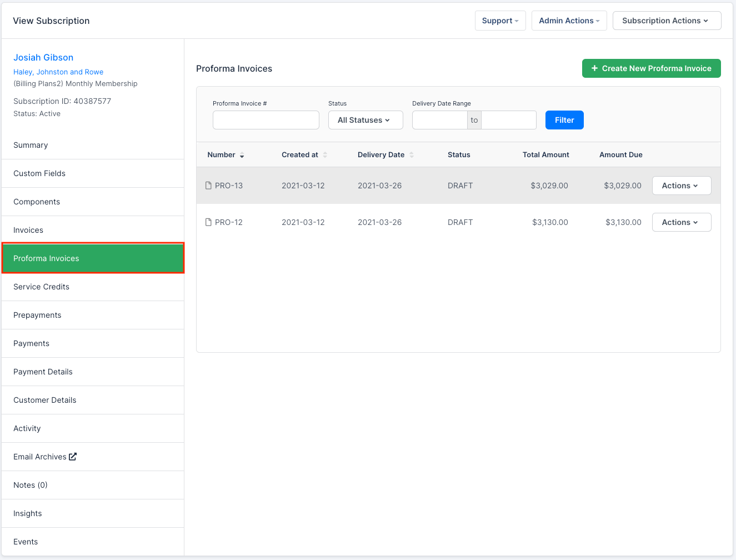
Task: Sort by Delivery Date column arrows
Action: 412,155
